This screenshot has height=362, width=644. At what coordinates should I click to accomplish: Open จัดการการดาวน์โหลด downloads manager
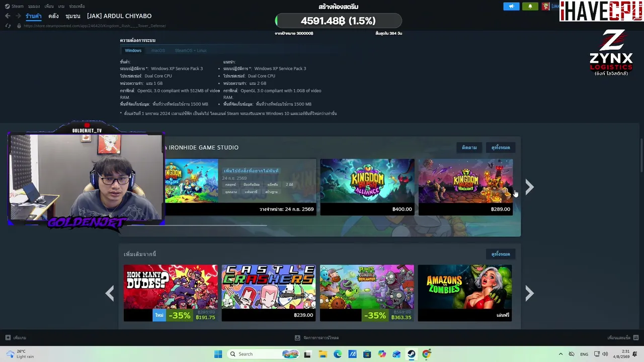pyautogui.click(x=317, y=338)
